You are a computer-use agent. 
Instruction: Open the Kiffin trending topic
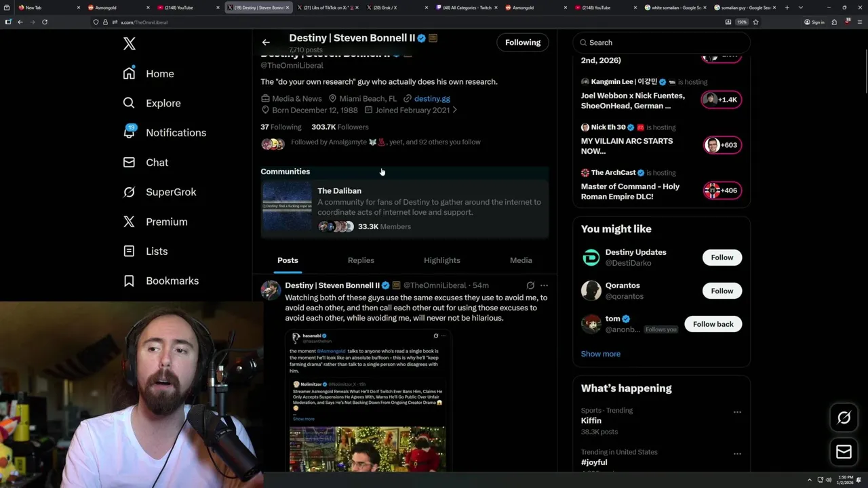click(x=591, y=421)
